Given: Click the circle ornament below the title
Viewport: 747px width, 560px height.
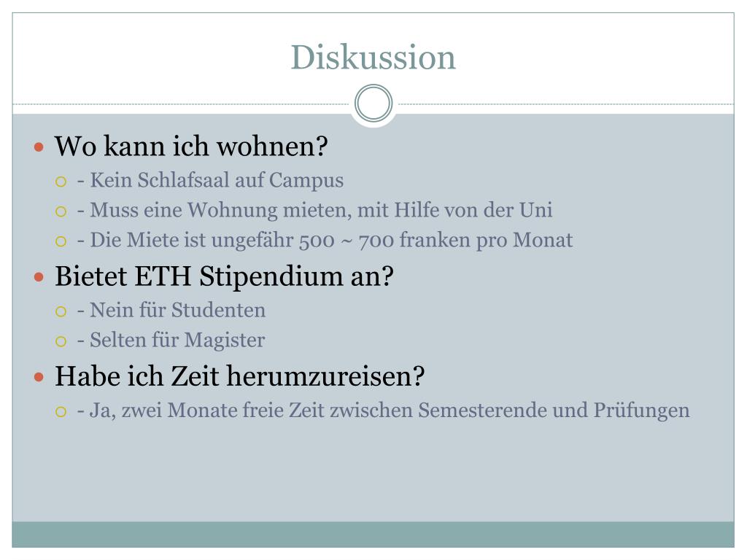Looking at the screenshot, I should [373, 104].
